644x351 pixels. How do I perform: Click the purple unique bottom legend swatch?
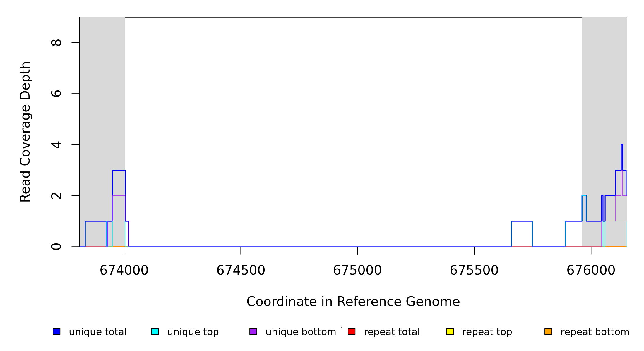coord(253,331)
